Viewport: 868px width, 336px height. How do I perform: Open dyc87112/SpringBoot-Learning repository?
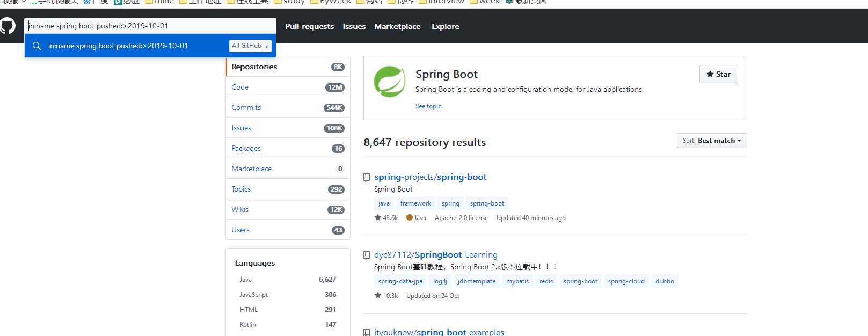pos(436,255)
